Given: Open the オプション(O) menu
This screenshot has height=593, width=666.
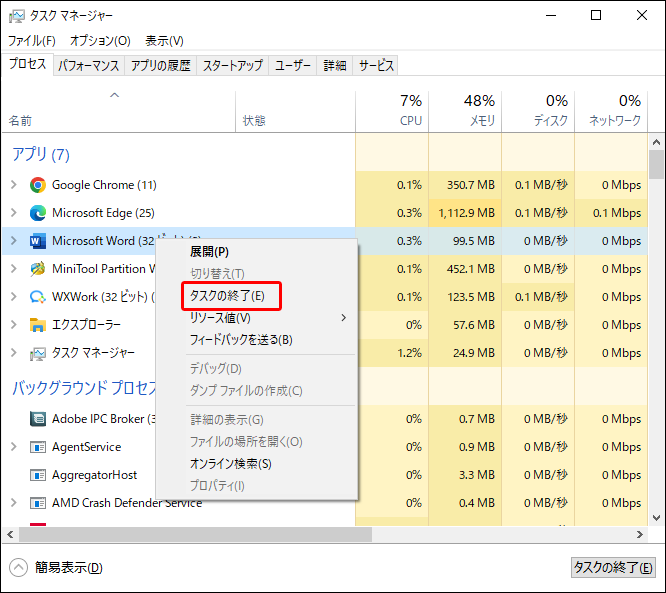Looking at the screenshot, I should [100, 41].
